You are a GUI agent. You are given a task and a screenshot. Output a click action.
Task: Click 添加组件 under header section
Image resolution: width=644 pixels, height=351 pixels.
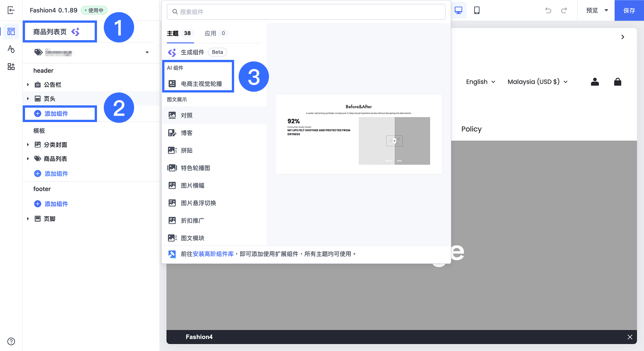click(52, 114)
